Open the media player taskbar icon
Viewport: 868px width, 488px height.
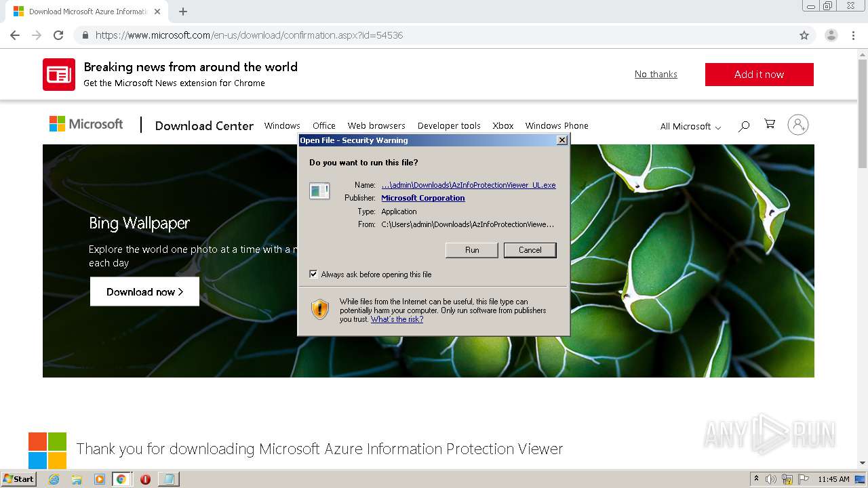[99, 479]
